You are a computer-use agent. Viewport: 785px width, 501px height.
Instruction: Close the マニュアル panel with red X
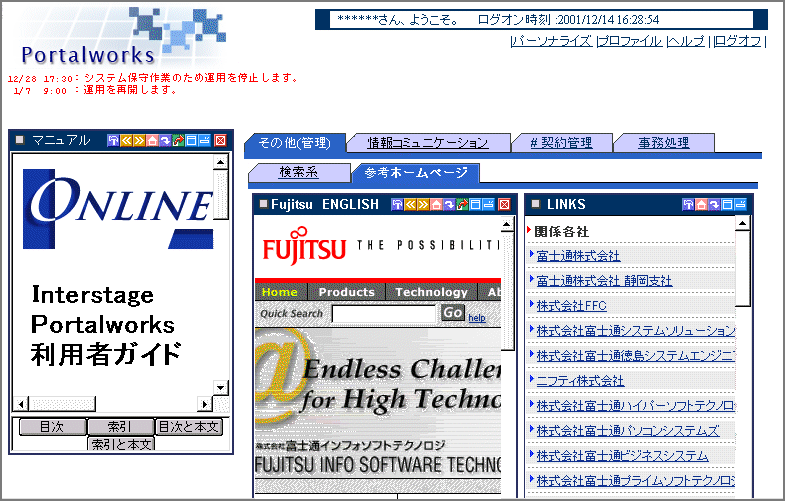coord(220,141)
